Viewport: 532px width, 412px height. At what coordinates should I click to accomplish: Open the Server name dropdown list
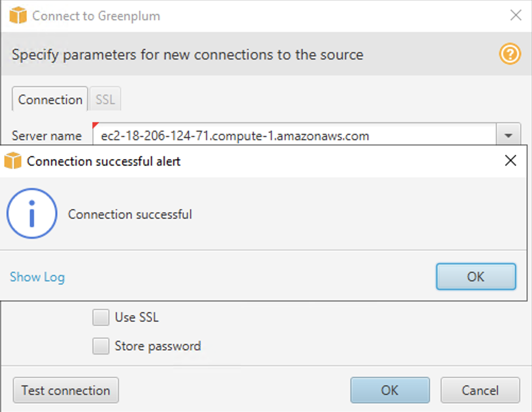tap(508, 135)
